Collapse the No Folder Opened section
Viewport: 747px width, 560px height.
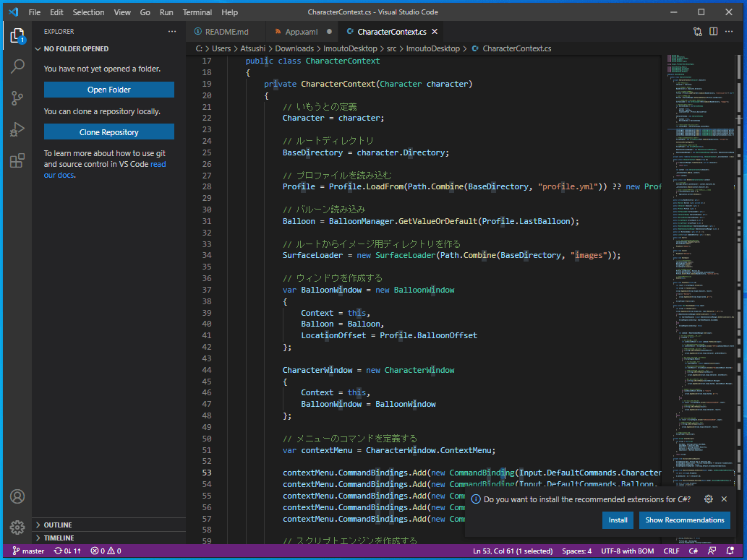[110, 49]
